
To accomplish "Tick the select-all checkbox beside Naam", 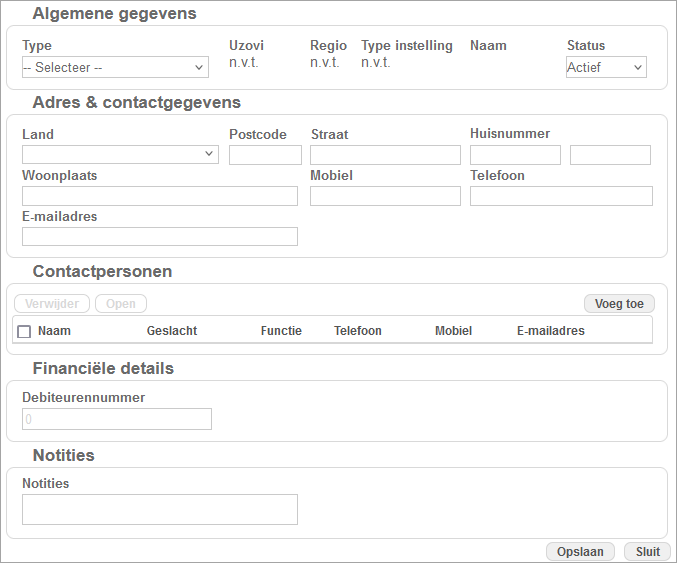I will 24,331.
